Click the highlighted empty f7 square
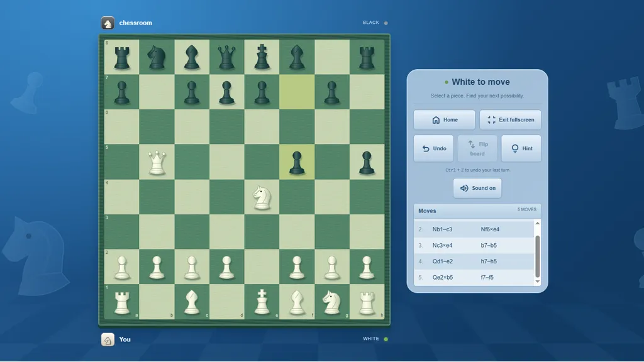This screenshot has height=362, width=644. pos(297,92)
